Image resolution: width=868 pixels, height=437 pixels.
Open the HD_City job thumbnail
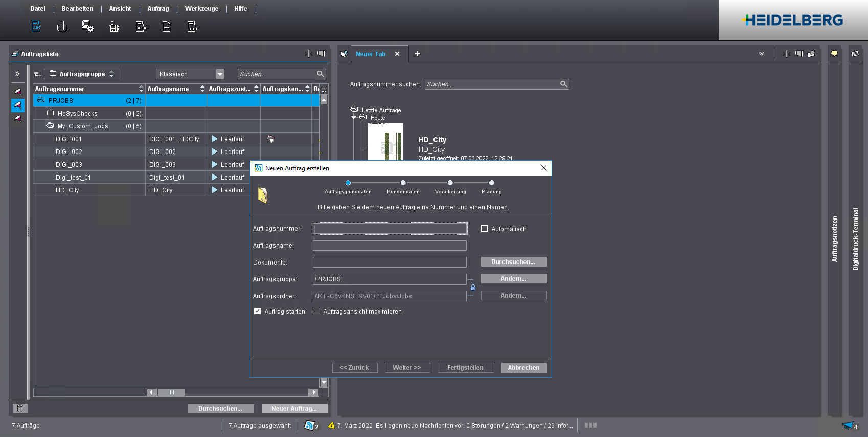tap(385, 142)
